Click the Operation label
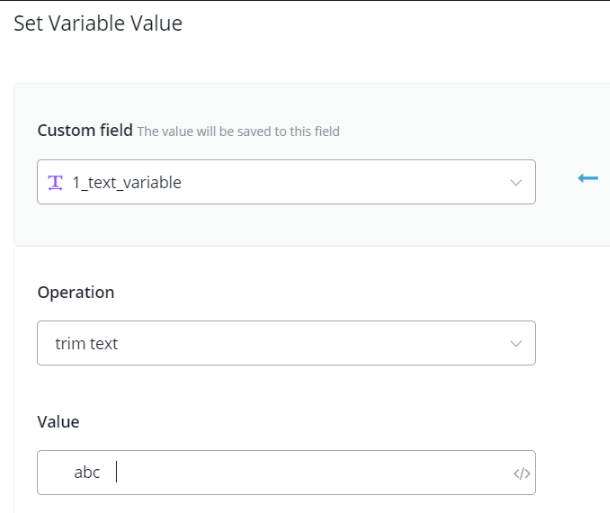This screenshot has width=610, height=513. click(x=76, y=292)
